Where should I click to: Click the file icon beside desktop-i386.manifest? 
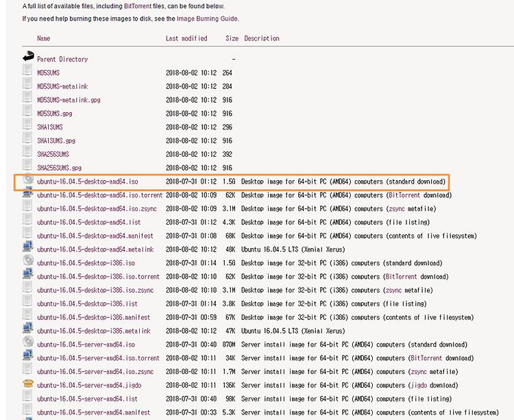(27, 314)
